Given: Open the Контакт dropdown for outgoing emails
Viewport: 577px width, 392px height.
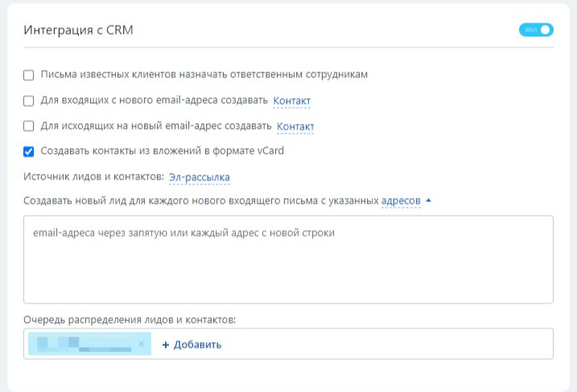Looking at the screenshot, I should tap(295, 126).
